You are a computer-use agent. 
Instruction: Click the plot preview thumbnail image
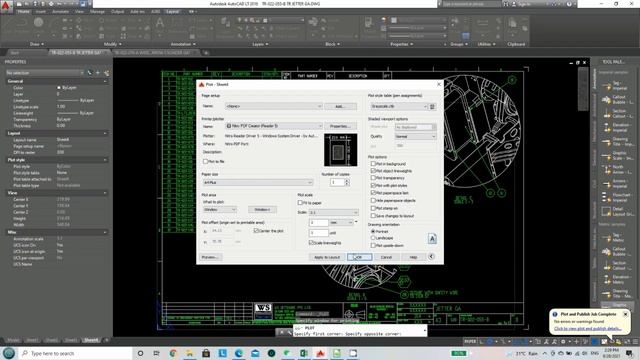coord(340,150)
